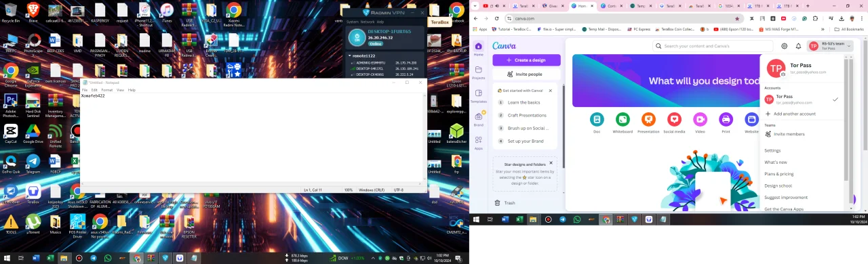This screenshot has height=264, width=868.
Task: Bookmark canva.com with the star icon
Action: click(x=737, y=18)
